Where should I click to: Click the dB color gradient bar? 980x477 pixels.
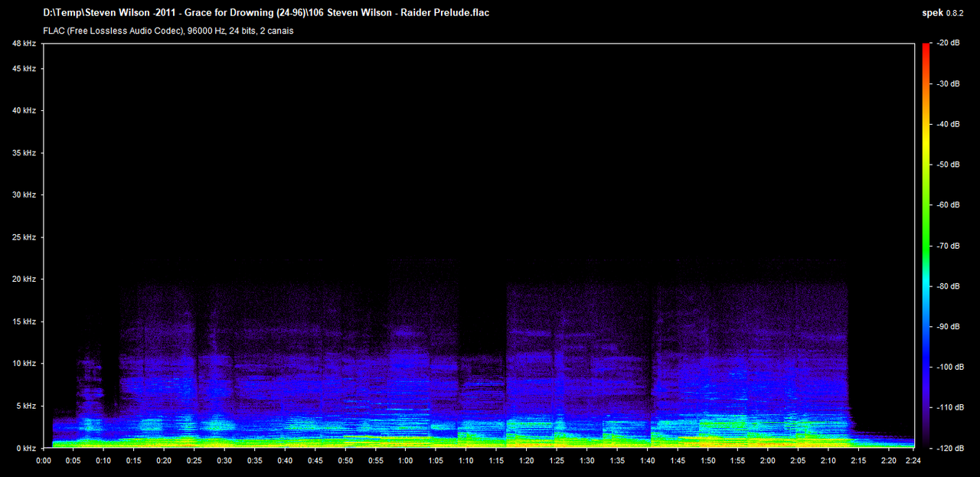click(926, 246)
